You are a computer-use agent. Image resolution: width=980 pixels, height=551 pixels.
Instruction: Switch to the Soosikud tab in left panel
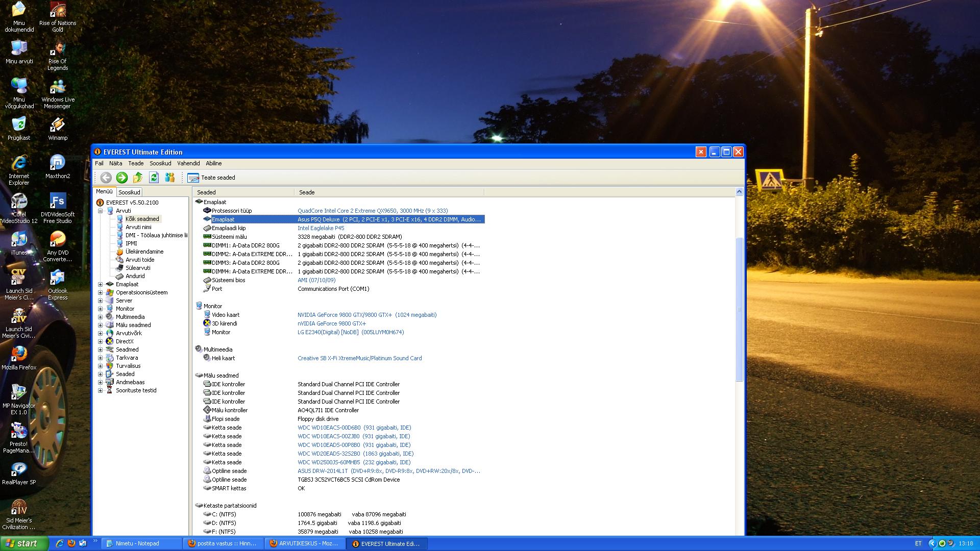[129, 192]
